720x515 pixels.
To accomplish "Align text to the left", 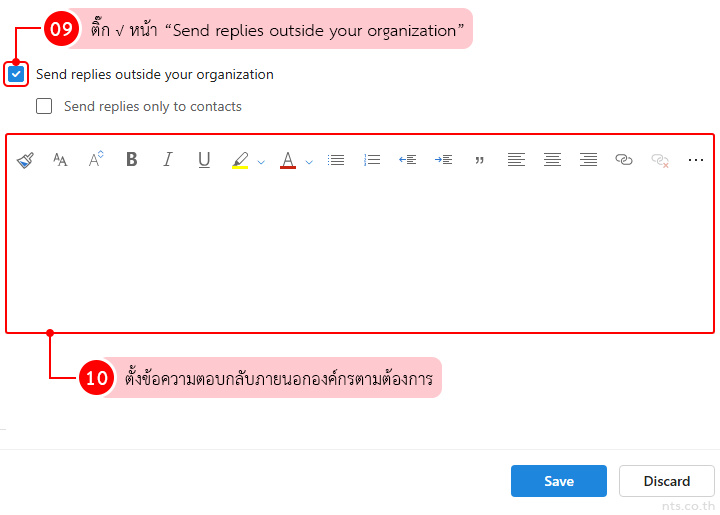I will pyautogui.click(x=516, y=160).
